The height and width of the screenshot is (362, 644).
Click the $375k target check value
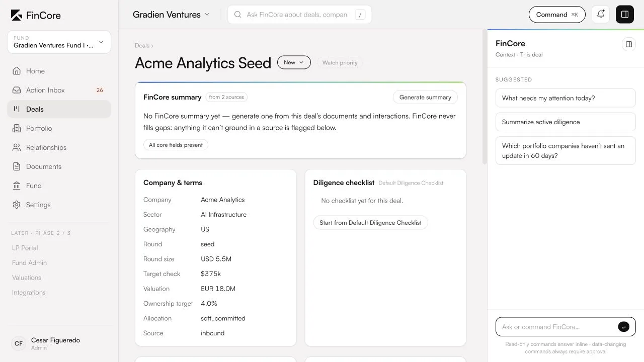211,274
